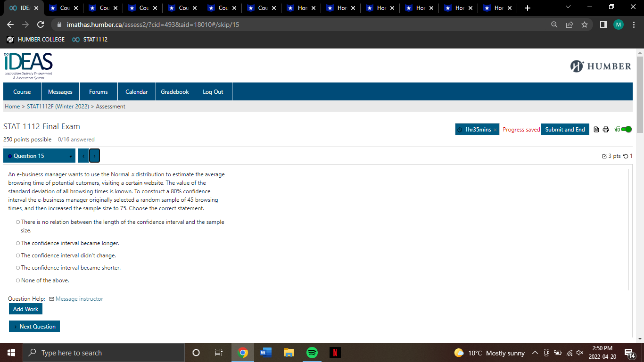
Task: Click the print exam icon
Action: tap(606, 129)
